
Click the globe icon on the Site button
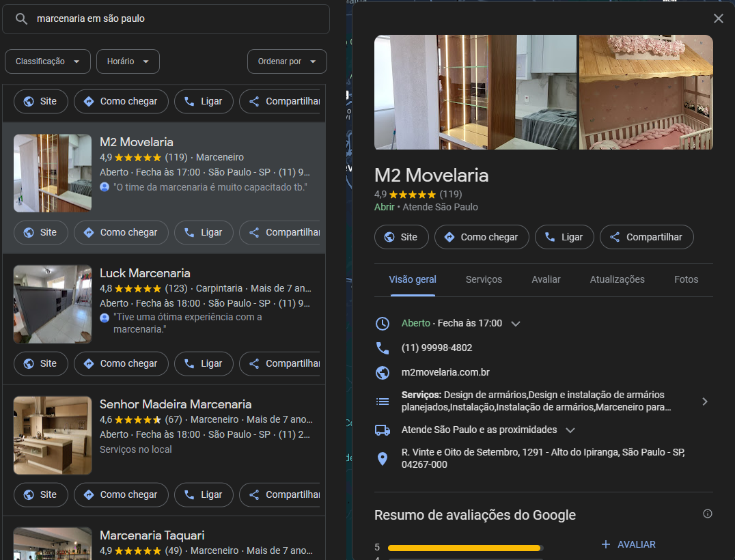click(387, 237)
